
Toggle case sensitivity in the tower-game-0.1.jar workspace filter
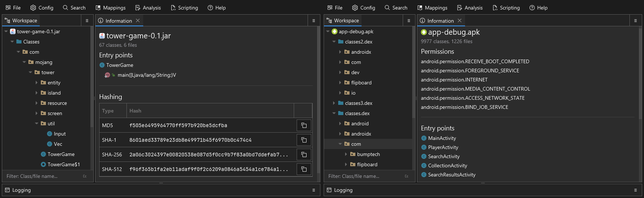85,176
